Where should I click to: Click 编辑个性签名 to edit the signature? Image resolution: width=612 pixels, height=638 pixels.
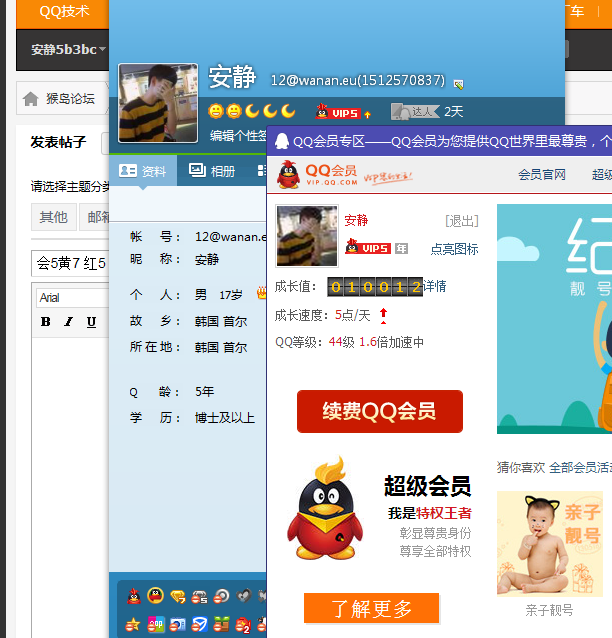tap(238, 135)
